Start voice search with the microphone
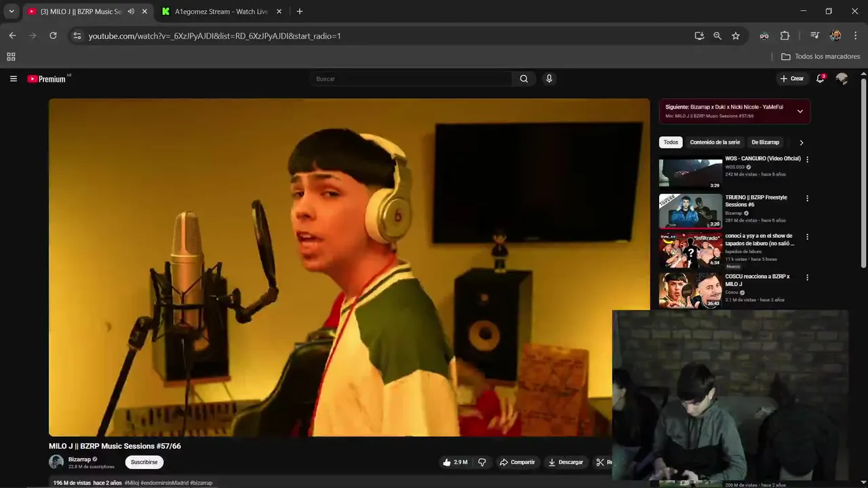 tap(549, 79)
